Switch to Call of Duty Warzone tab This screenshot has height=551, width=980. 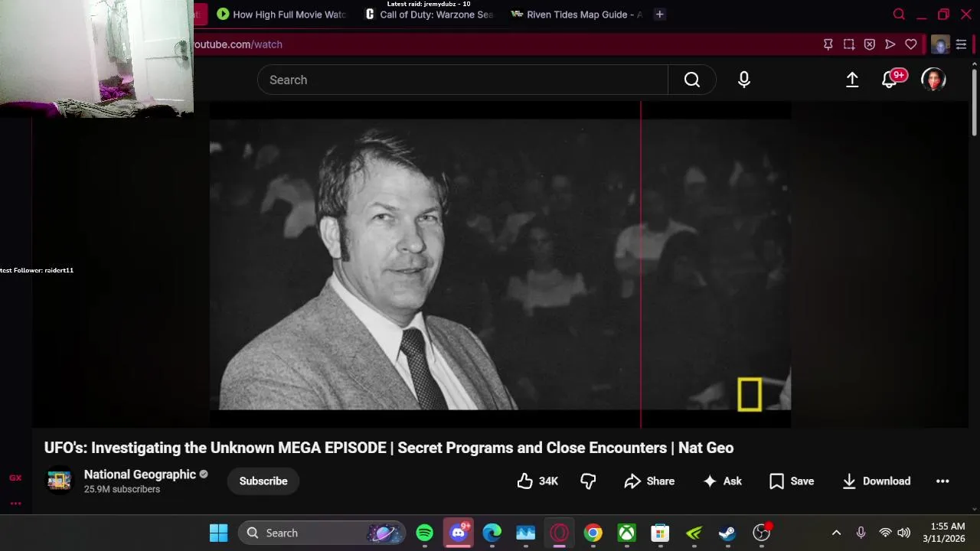tap(429, 15)
